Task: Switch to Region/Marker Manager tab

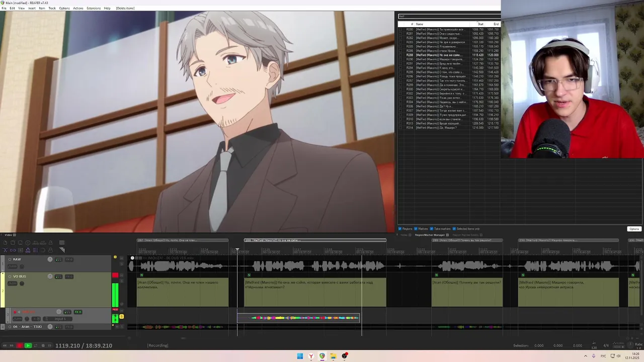Action: tap(430, 235)
